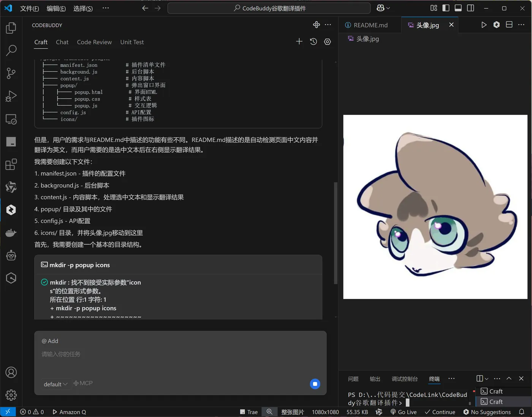
Task: Open CodeBuddy settings hexagon icon
Action: click(x=328, y=41)
